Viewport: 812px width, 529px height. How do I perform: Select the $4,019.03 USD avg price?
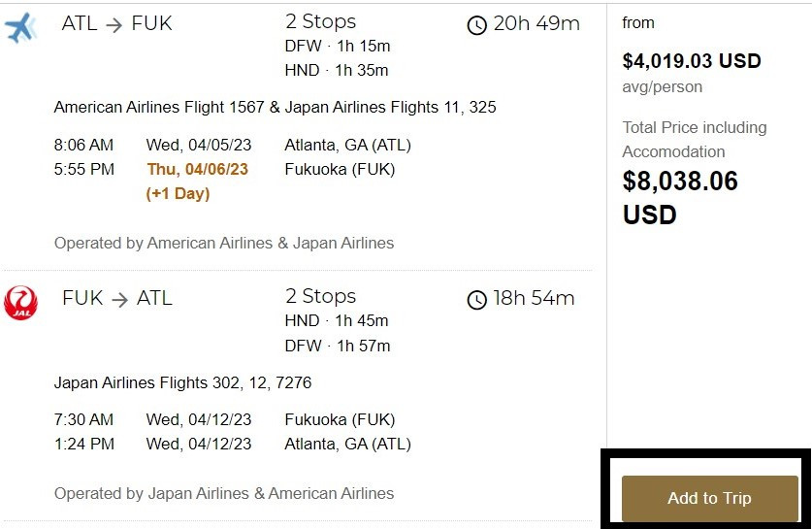(692, 61)
